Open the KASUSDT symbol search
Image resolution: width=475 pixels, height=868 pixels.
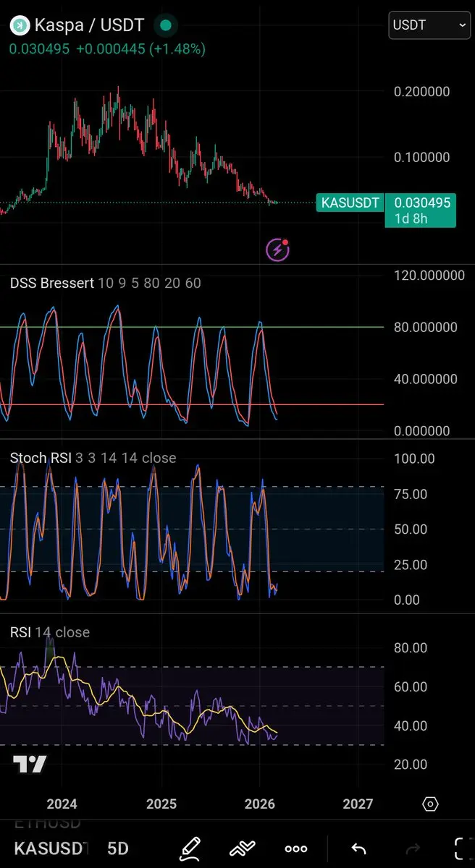tap(51, 848)
